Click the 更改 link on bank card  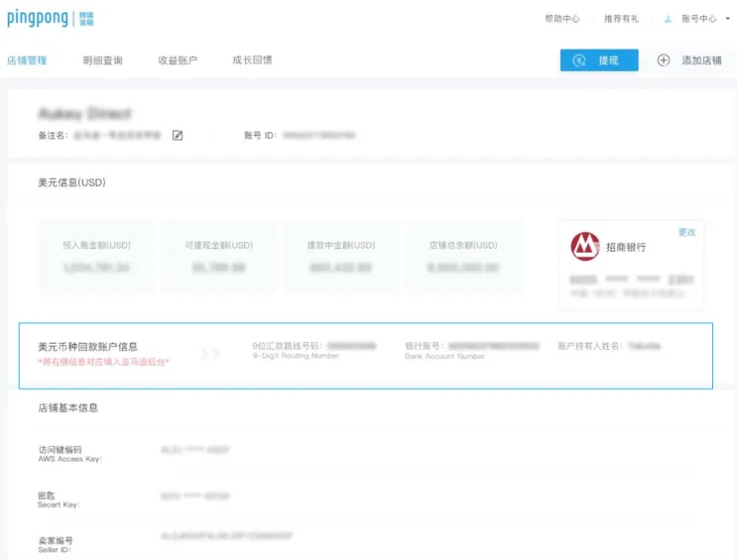(686, 232)
